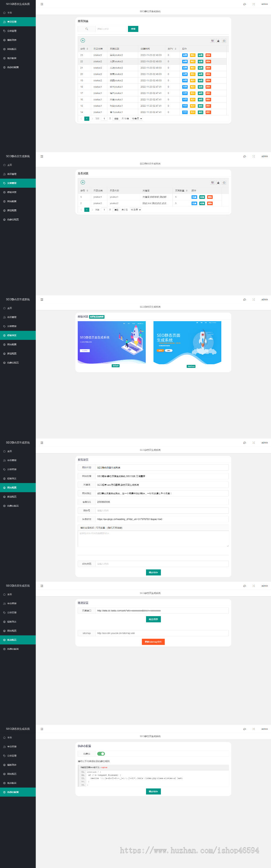
Task: Click theme icon on the 系统设置 screen header
Action: 245,443
